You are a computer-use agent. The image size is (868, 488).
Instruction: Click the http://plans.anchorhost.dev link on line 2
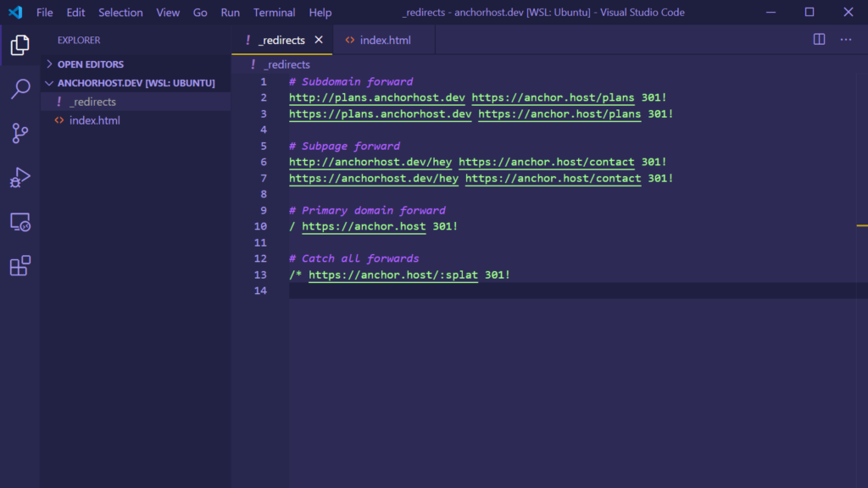[376, 98]
